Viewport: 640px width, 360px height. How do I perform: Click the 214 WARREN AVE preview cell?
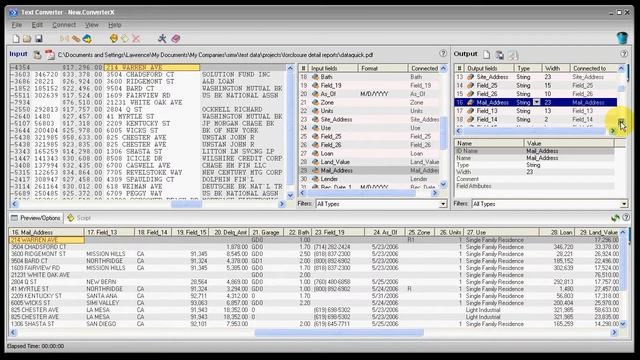click(x=46, y=240)
